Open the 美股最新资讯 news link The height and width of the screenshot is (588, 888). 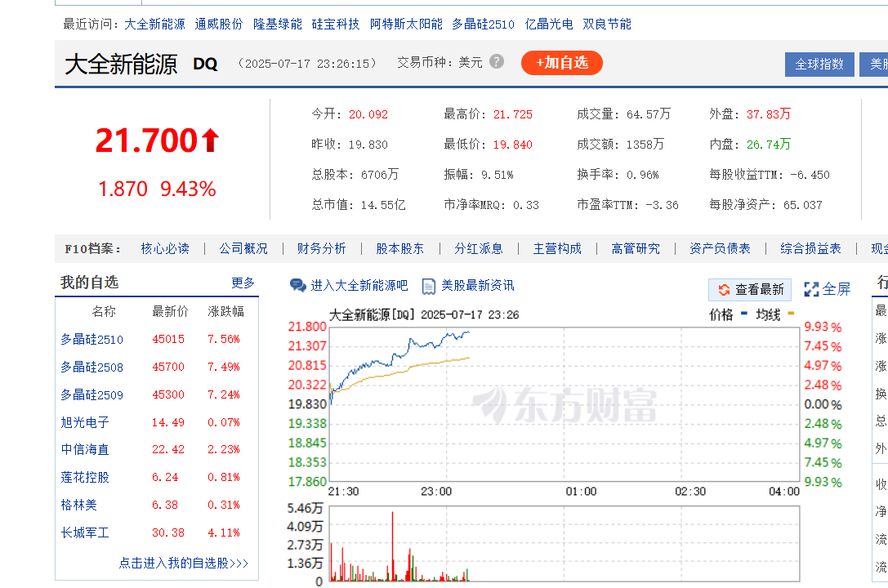coord(478,285)
